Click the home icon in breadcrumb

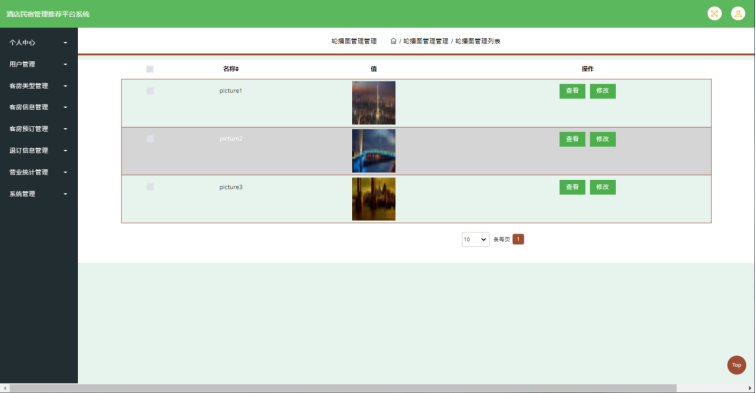[x=393, y=41]
